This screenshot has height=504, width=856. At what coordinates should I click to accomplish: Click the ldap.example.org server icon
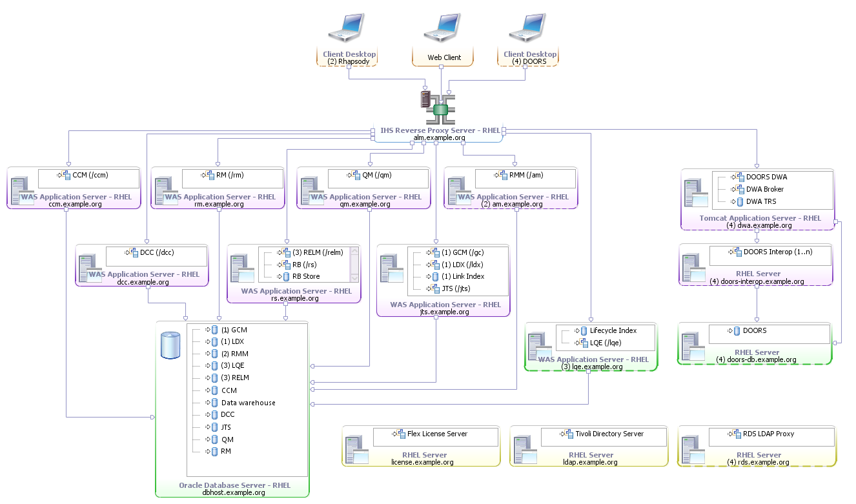525,450
